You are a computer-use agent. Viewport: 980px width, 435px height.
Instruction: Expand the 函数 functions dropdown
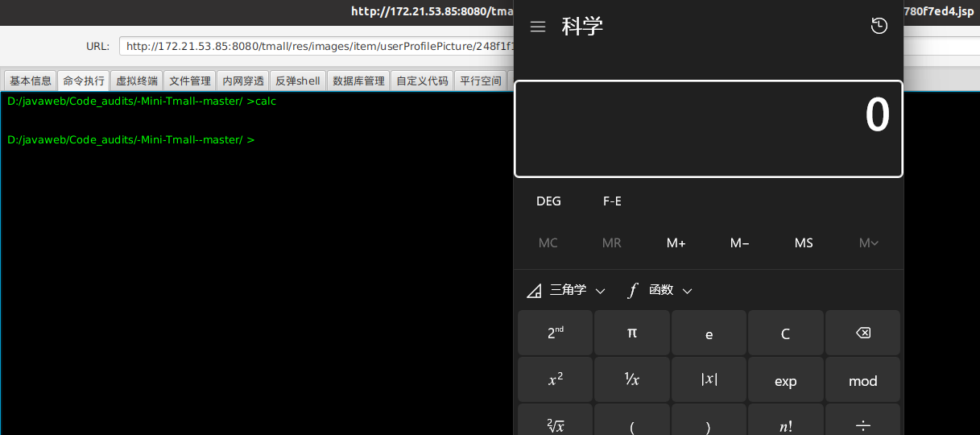point(660,290)
